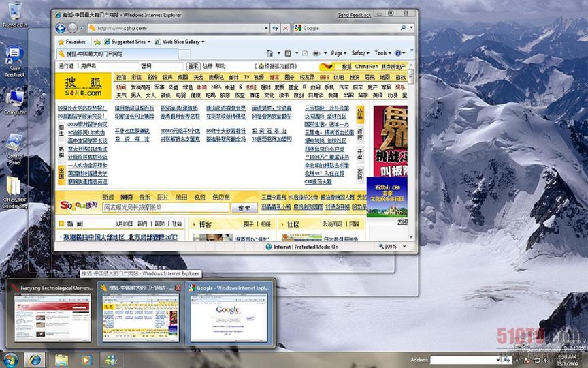Open Windows Explorer from the taskbar
Screen dimensions: 588x368
[x=62, y=360]
